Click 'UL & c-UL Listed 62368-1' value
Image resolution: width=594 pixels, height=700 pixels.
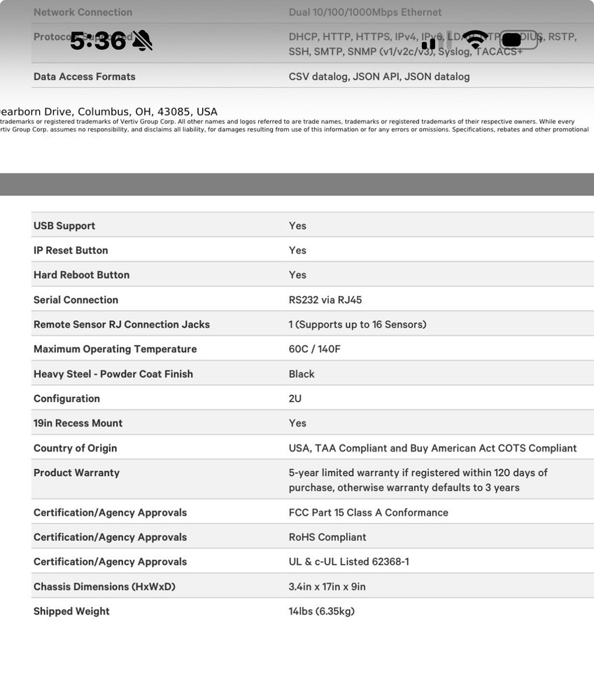348,561
